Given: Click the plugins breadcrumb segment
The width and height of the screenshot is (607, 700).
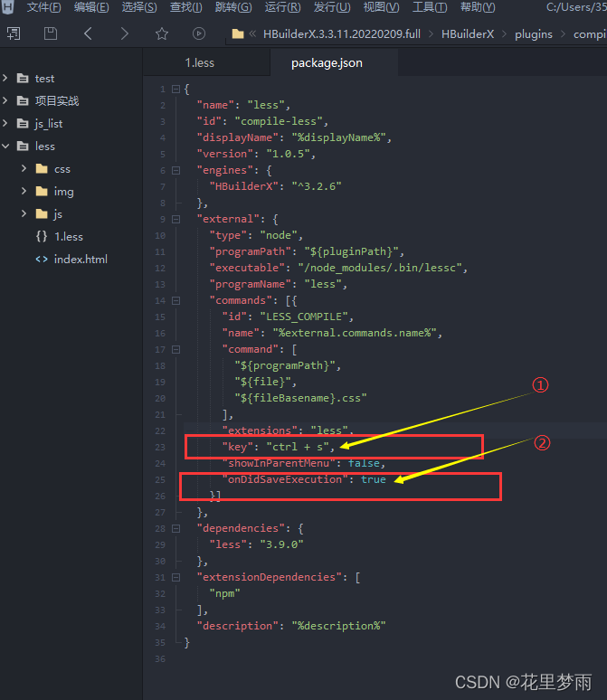Looking at the screenshot, I should pos(534,34).
